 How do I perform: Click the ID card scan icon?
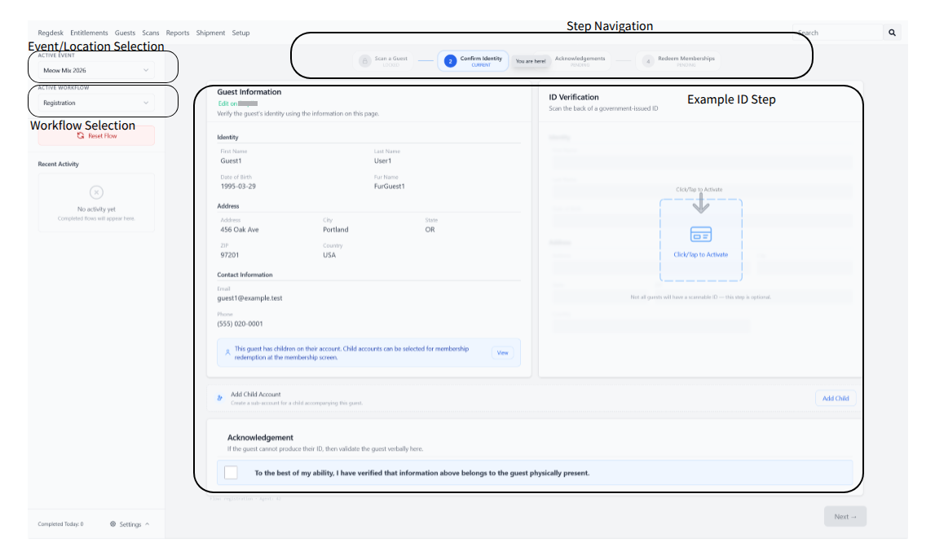point(701,235)
